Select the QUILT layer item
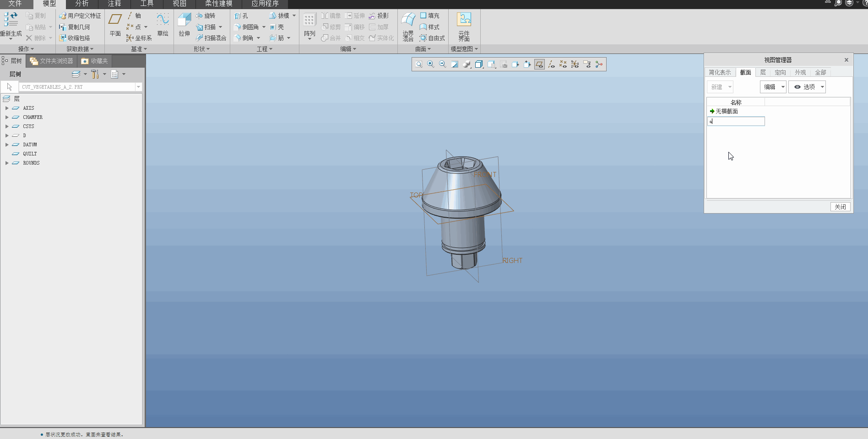The width and height of the screenshot is (868, 439). point(30,154)
